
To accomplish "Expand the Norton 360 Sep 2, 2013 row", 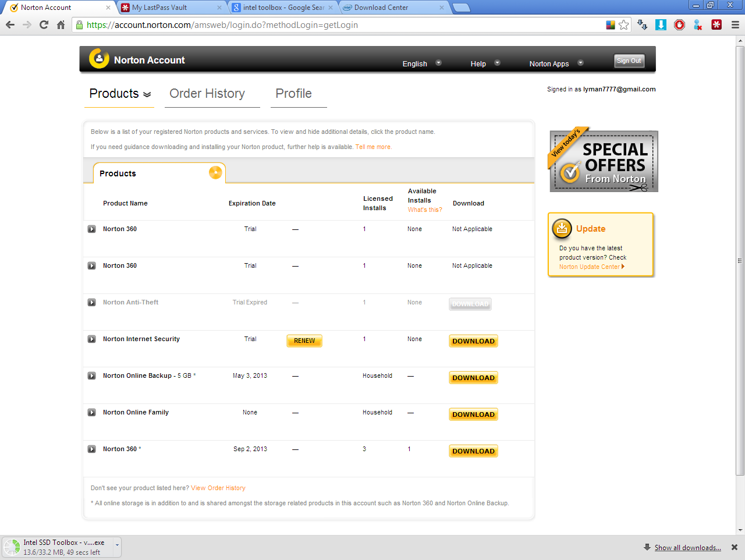I will point(92,449).
